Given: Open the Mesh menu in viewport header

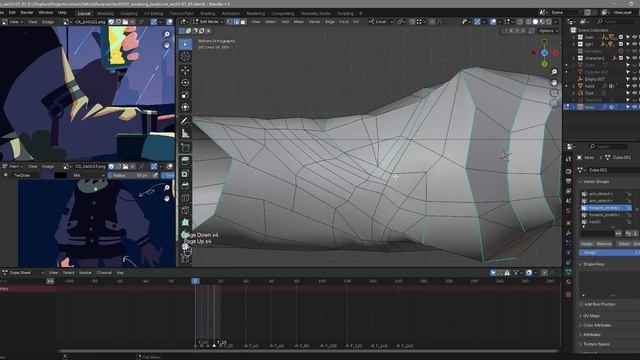Looking at the screenshot, I should (299, 22).
